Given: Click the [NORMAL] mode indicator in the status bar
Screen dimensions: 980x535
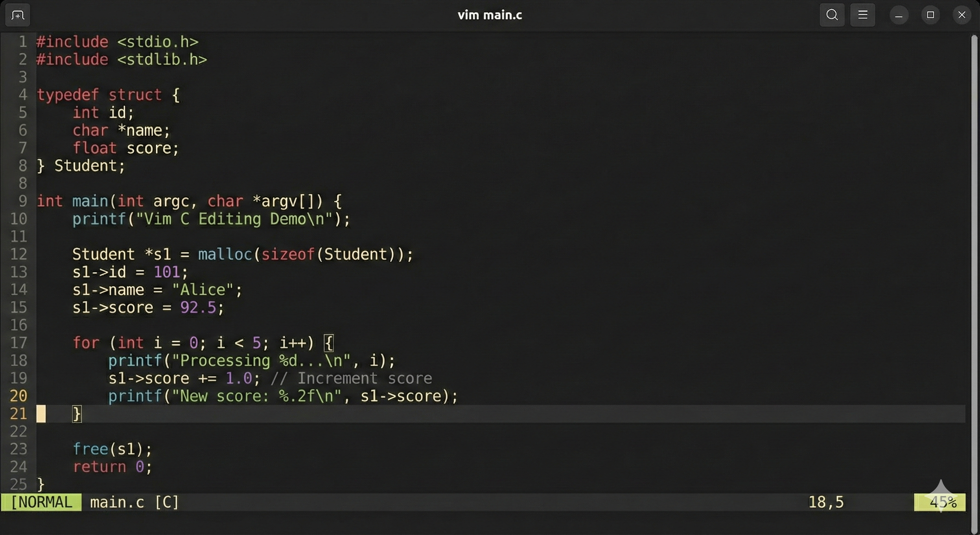Looking at the screenshot, I should [41, 502].
